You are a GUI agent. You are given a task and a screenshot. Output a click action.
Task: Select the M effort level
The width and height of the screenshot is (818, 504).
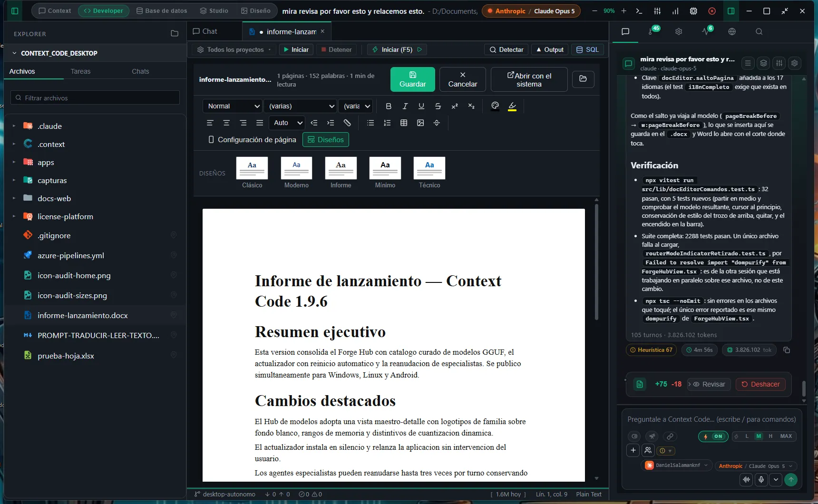(x=759, y=436)
